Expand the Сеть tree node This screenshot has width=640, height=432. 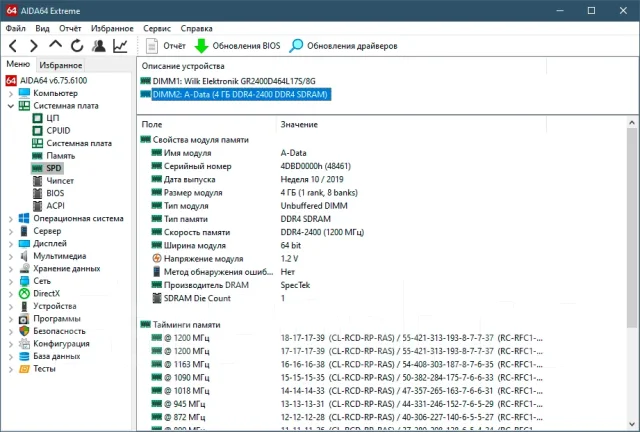11,281
